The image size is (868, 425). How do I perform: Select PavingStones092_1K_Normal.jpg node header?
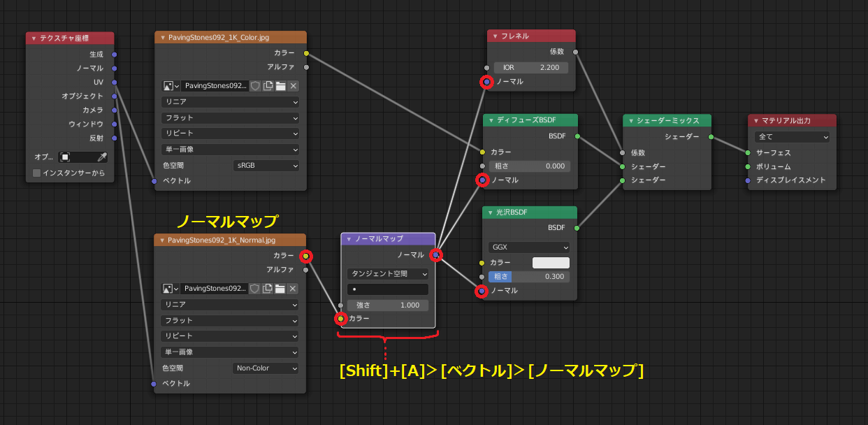click(x=230, y=240)
